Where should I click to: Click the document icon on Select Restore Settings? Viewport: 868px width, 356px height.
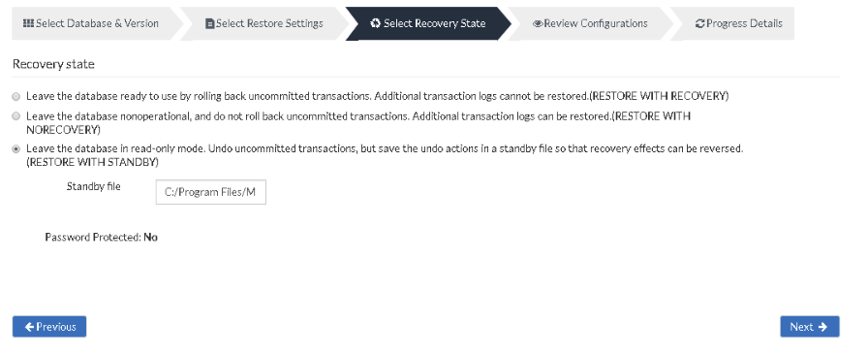coord(210,24)
